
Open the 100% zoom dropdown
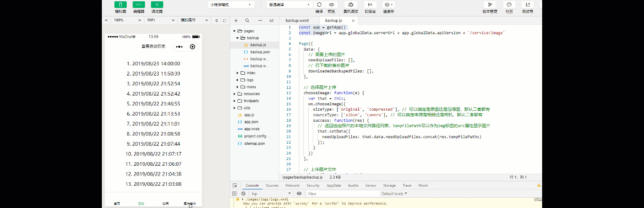pyautogui.click(x=128, y=20)
